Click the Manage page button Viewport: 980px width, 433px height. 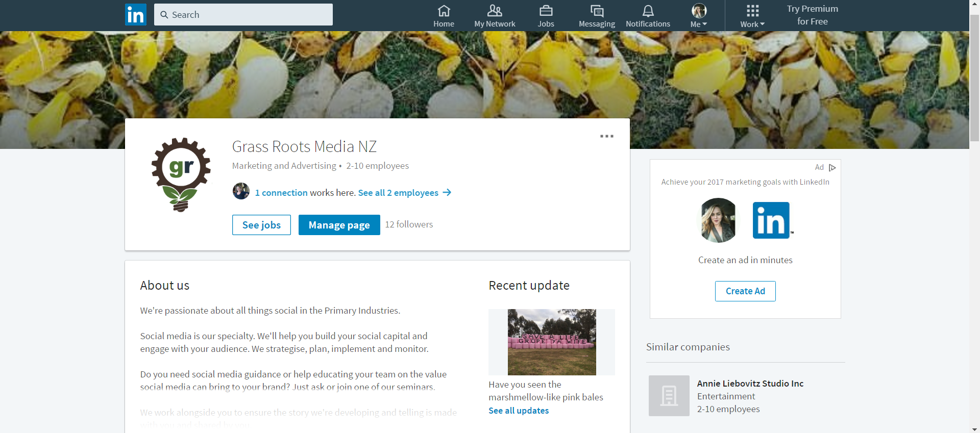point(339,225)
